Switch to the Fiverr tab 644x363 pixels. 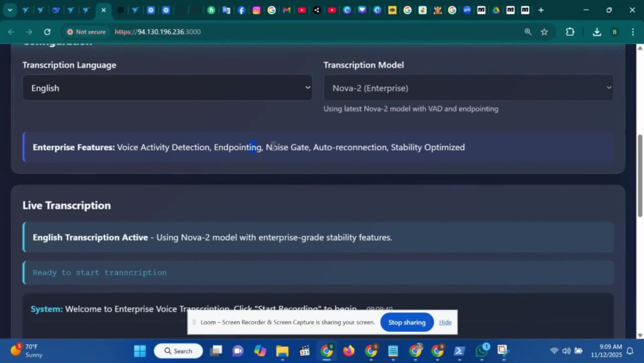pyautogui.click(x=211, y=10)
